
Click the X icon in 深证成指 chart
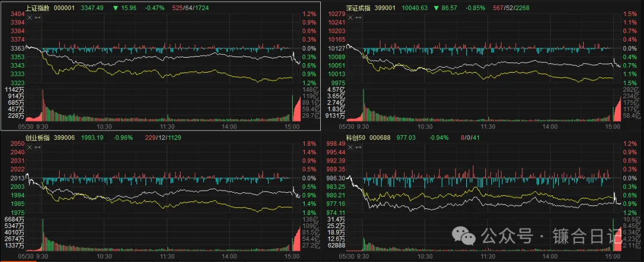[351, 18]
